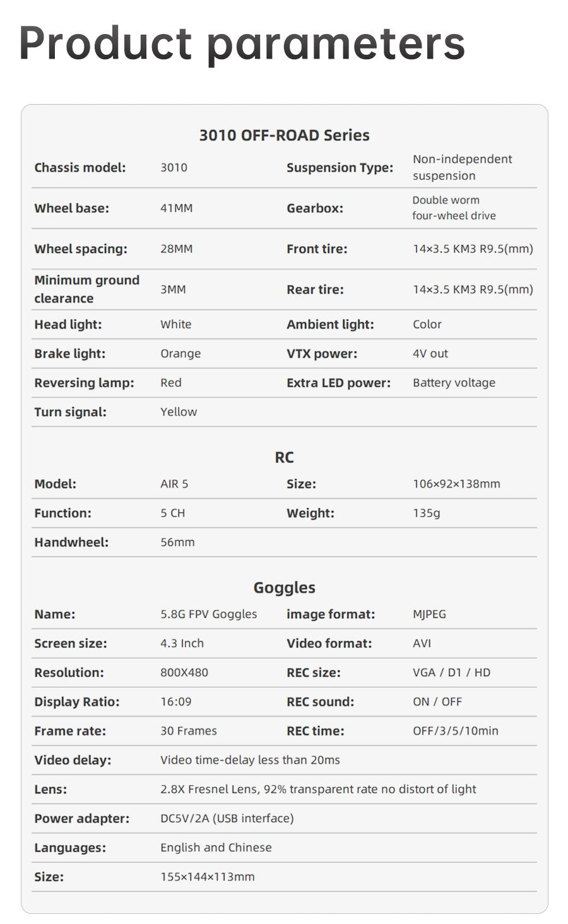
Task: Select the "RC" section heading
Action: (284, 457)
